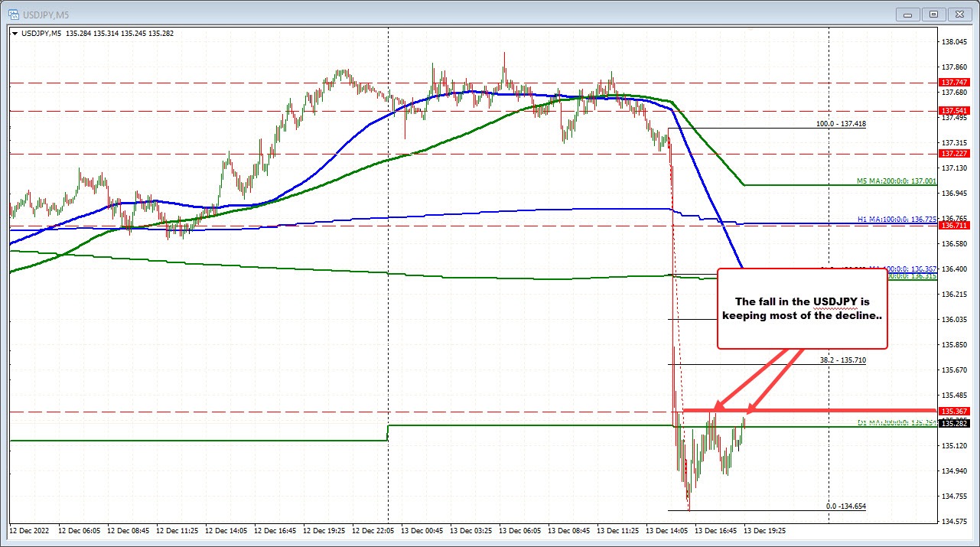The width and height of the screenshot is (980, 547).
Task: Click the 137.860 price scale value
Action: click(x=953, y=67)
